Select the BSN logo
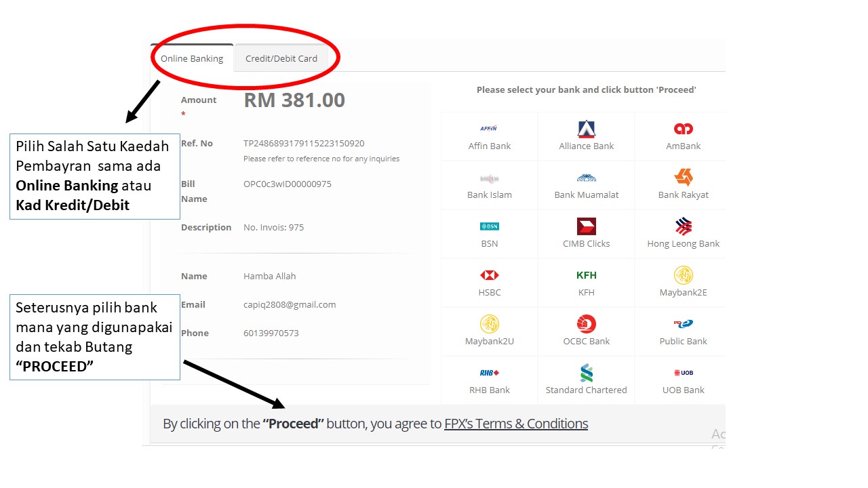Viewport: 868px width, 488px height. [x=489, y=226]
